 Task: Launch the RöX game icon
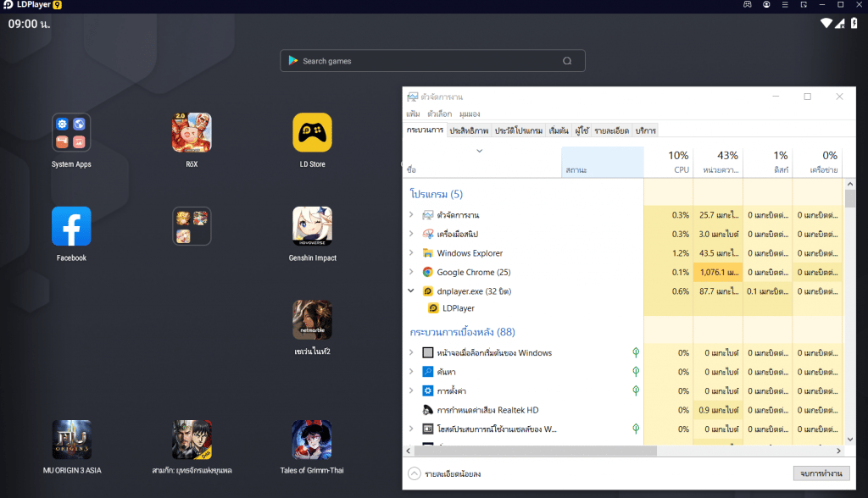(x=192, y=132)
